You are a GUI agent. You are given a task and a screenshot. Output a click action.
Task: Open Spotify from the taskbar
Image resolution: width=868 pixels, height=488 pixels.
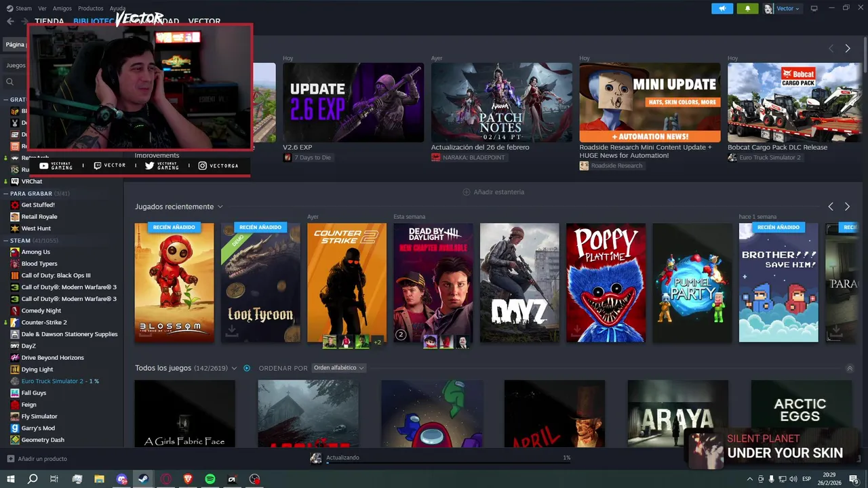pos(210,479)
